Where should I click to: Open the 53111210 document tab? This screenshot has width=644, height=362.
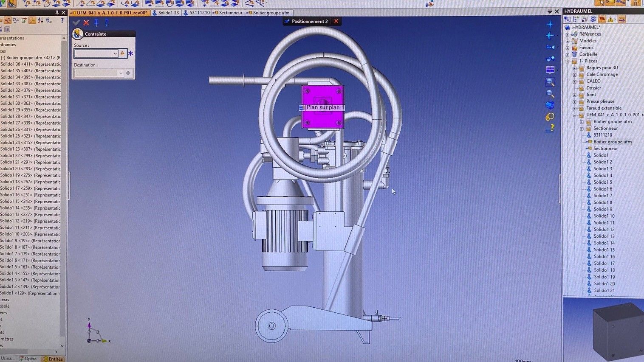coord(196,13)
